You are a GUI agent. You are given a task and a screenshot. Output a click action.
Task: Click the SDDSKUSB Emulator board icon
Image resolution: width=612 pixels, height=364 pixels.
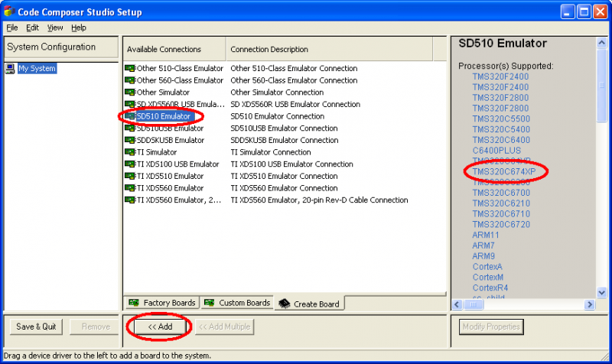[129, 140]
